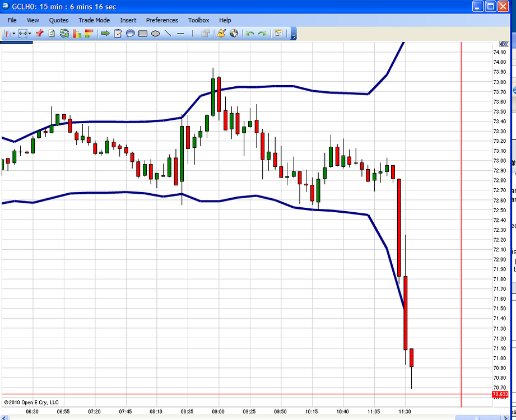Click the document refresh icon
Screen dimensions: 516x420
(x=52, y=33)
